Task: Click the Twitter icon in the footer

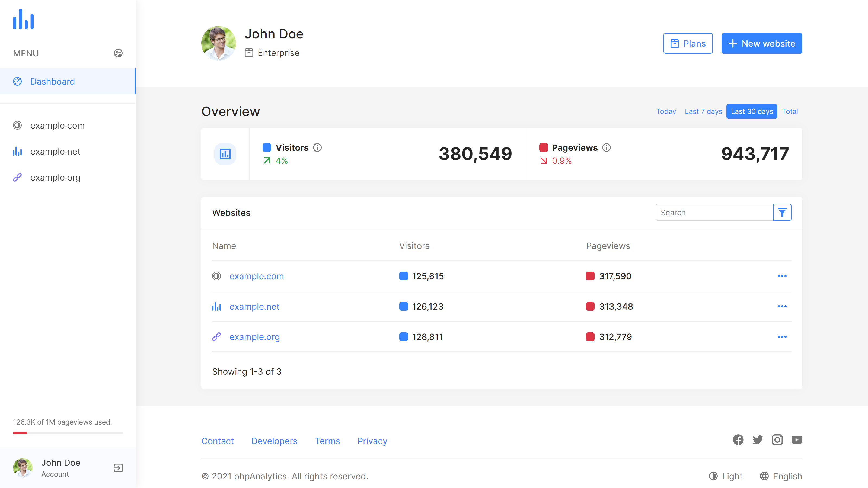Action: tap(758, 439)
